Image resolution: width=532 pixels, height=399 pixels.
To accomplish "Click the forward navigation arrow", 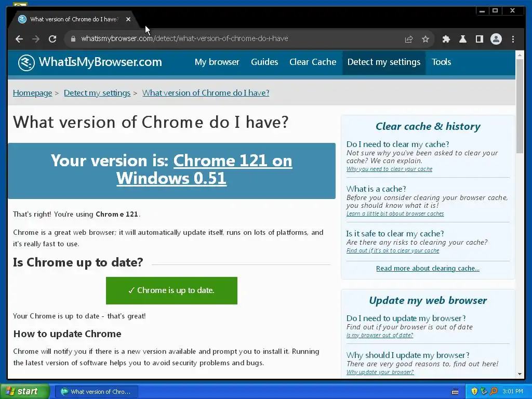I will coord(36,39).
